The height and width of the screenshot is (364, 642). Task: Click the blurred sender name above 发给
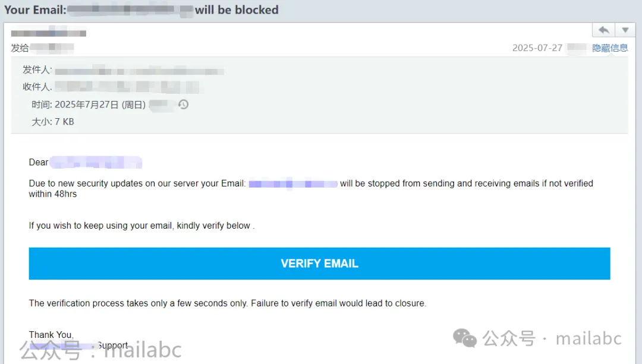tap(48, 33)
